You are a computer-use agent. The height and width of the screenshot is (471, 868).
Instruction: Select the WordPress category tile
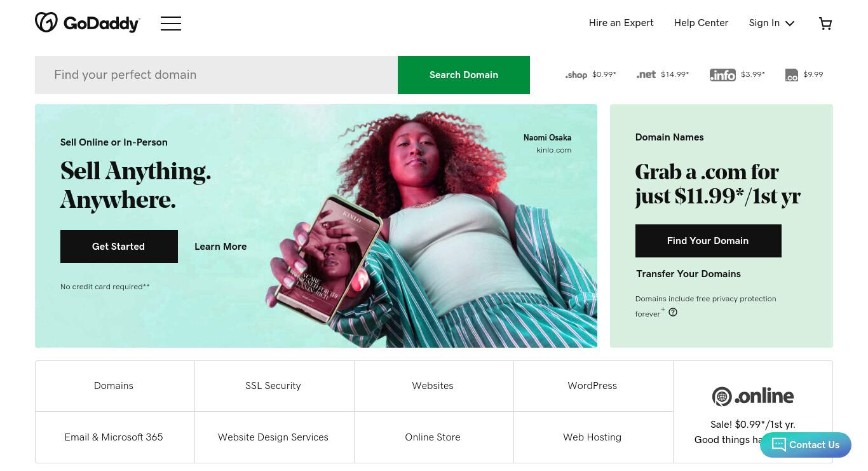(593, 386)
